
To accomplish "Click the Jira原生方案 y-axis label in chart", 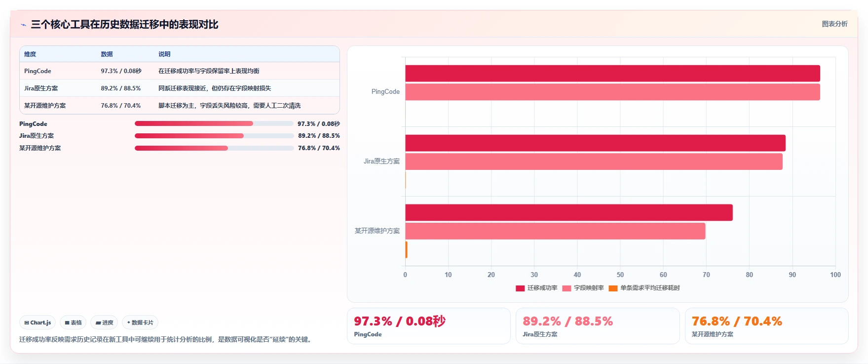I will [381, 162].
